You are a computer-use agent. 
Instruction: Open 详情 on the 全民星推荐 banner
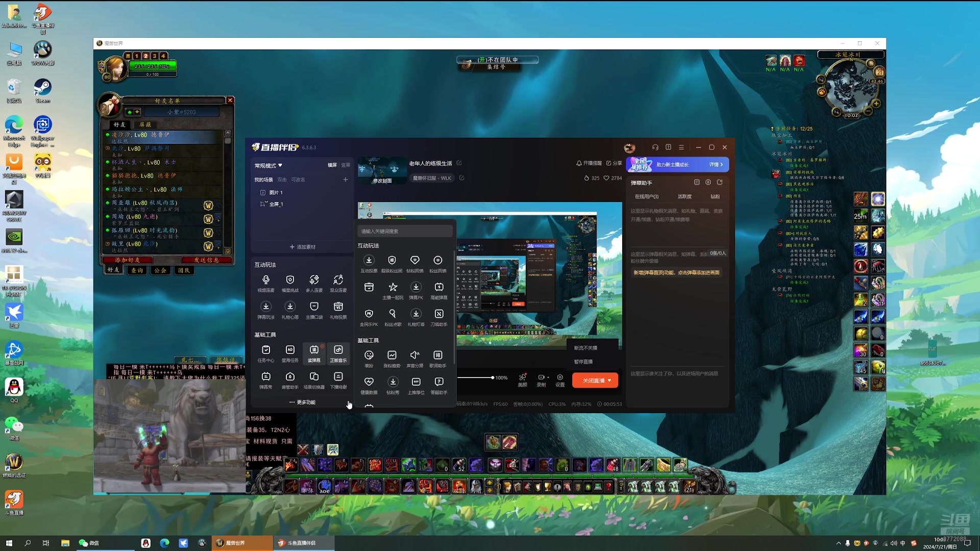[716, 165]
